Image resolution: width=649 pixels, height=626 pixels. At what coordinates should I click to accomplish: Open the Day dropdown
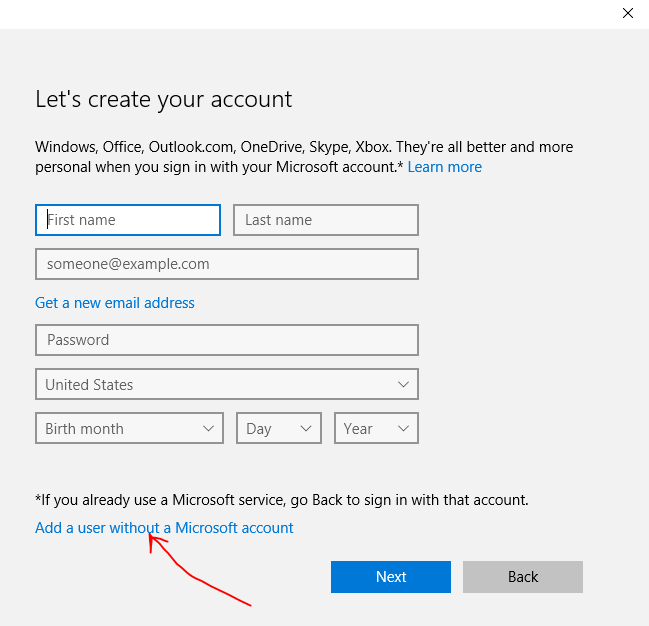coord(279,428)
